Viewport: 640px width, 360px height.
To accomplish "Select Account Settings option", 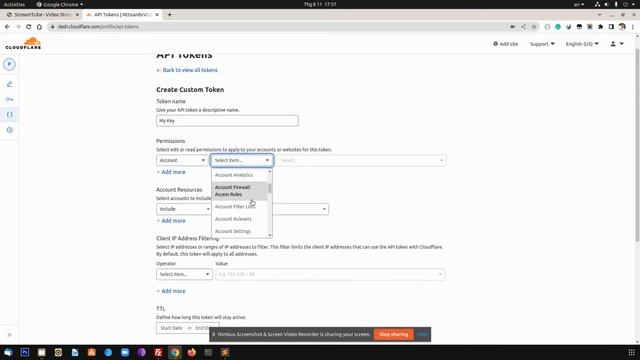I will pos(239,231).
